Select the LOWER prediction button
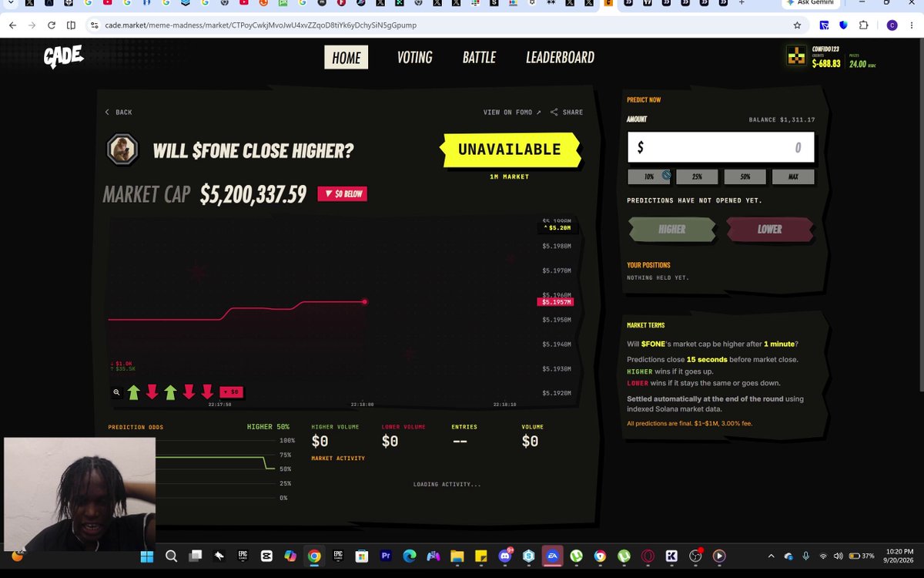 (769, 230)
